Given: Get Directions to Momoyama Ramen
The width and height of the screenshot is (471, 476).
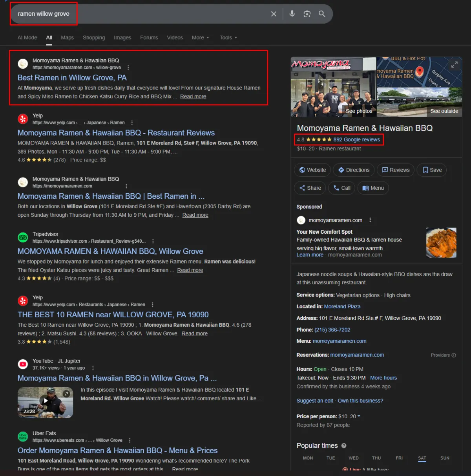Looking at the screenshot, I should (354, 170).
